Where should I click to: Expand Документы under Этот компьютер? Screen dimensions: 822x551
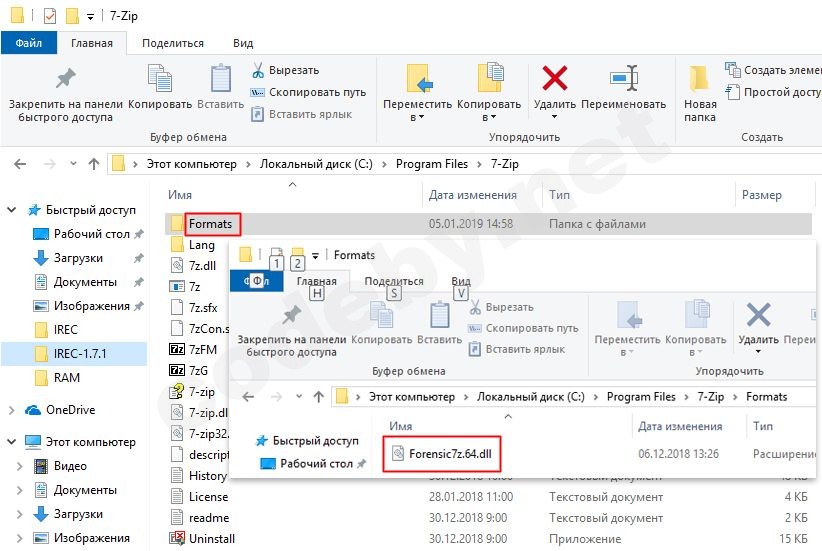pyautogui.click(x=19, y=490)
